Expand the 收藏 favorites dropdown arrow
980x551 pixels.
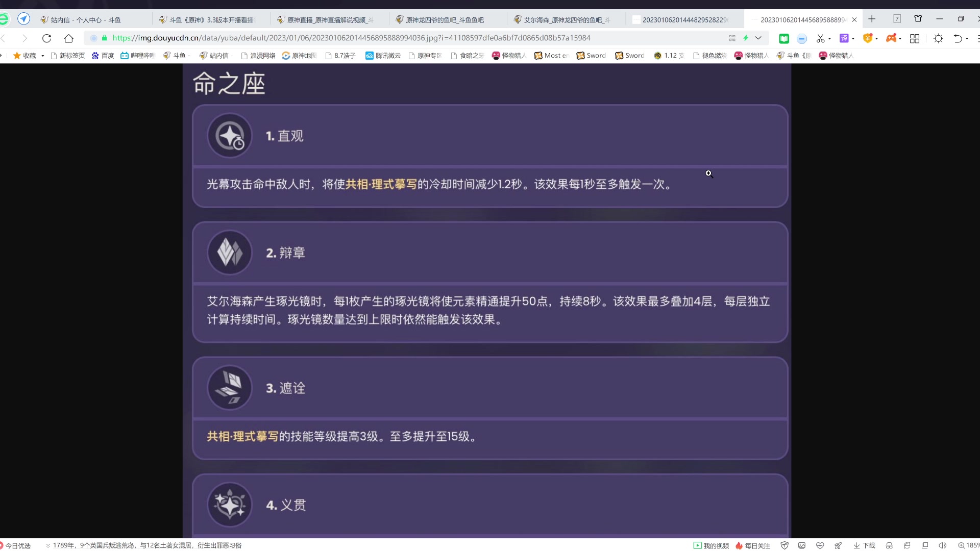click(x=43, y=56)
